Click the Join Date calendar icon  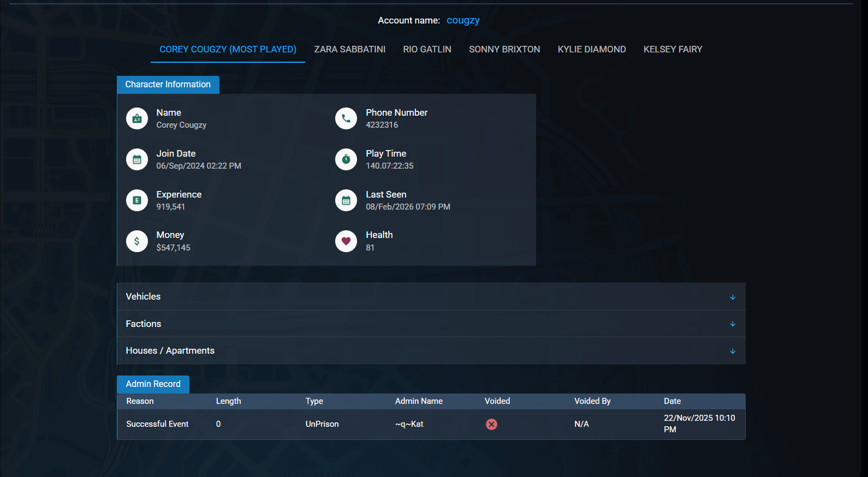[x=137, y=159]
